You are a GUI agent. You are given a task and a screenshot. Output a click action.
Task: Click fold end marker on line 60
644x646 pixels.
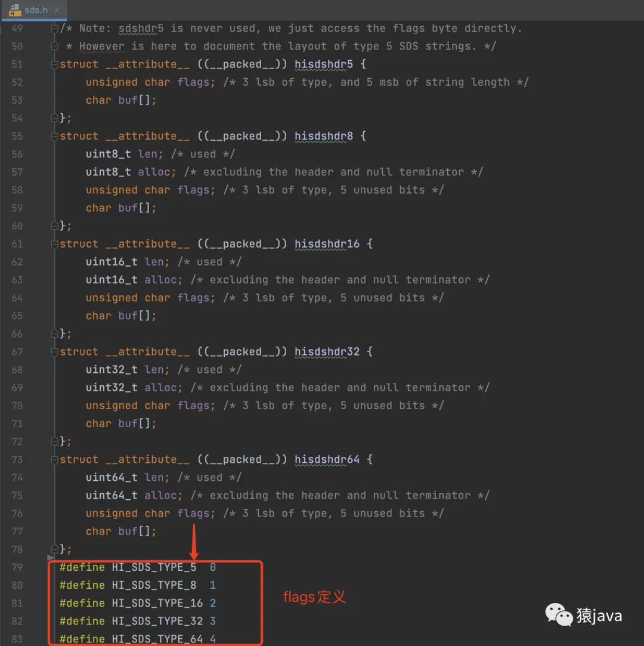(x=55, y=226)
